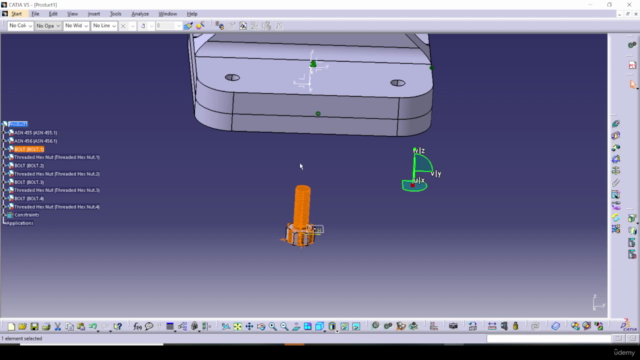This screenshot has height=360, width=640.
Task: Click the Zoom In magnifier icon
Action: click(x=272, y=326)
